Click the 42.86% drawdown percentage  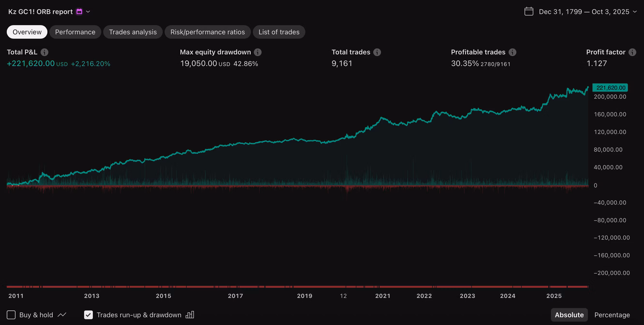246,64
